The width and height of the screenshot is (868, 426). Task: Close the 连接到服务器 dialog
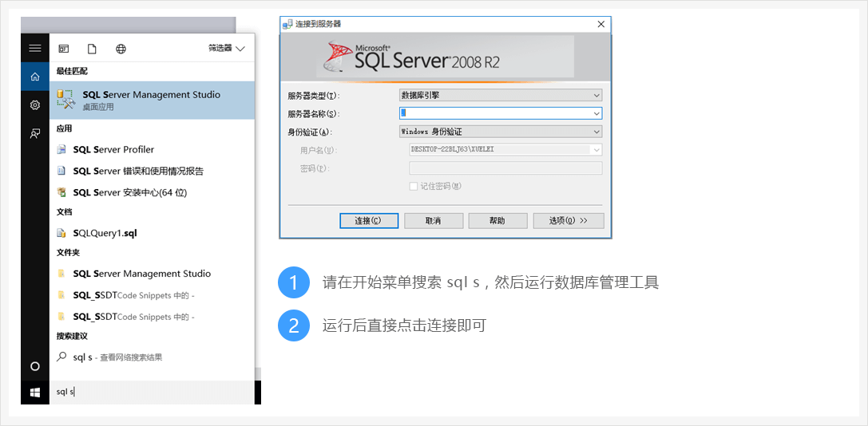tap(601, 25)
